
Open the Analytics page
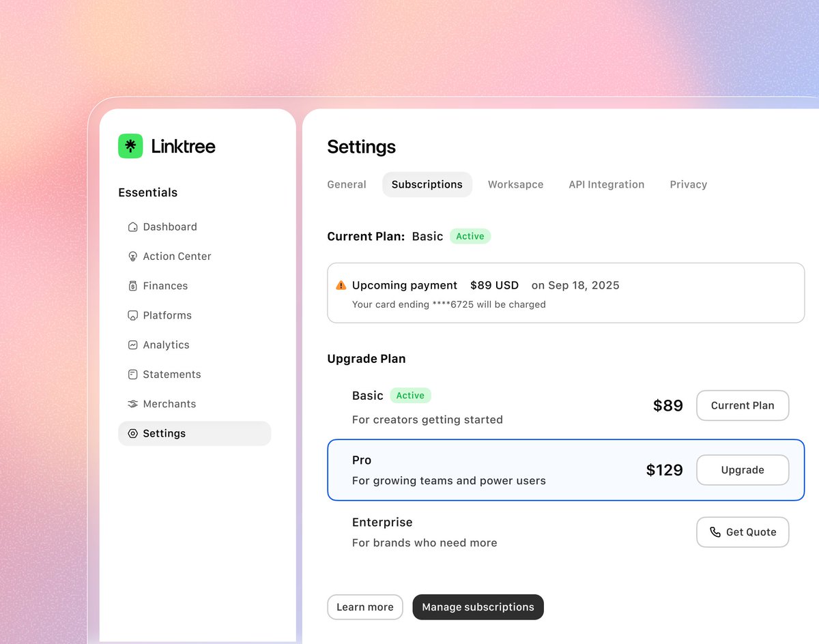pyautogui.click(x=195, y=345)
